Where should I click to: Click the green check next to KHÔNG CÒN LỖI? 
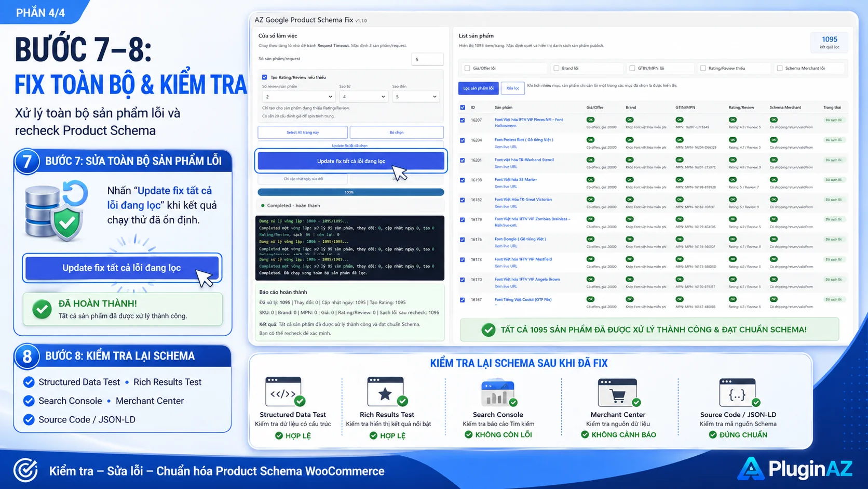coord(469,434)
